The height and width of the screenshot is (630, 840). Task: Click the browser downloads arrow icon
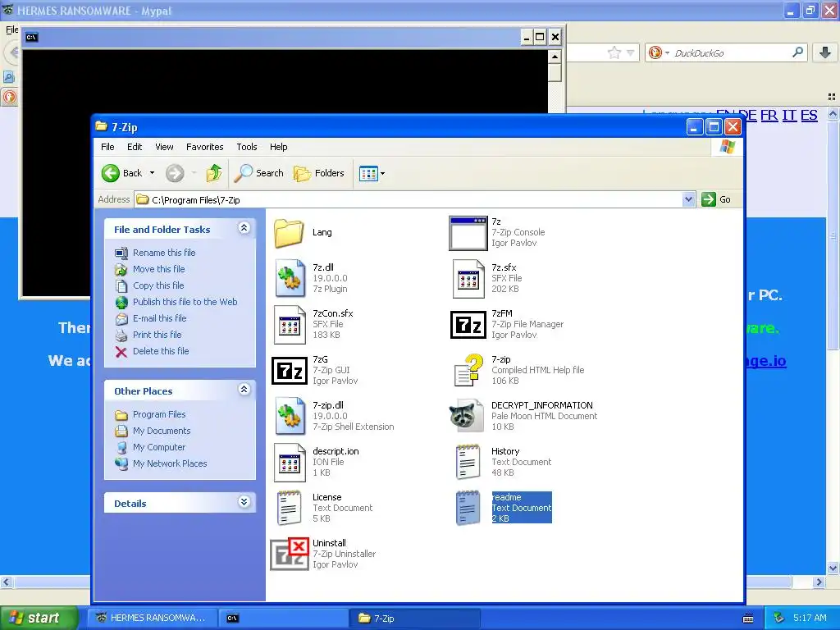click(x=825, y=52)
